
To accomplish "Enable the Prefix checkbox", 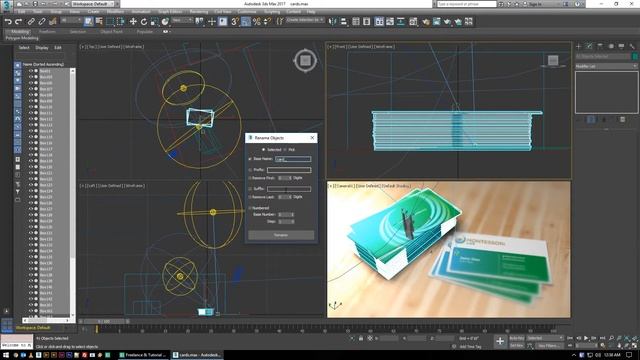I will pyautogui.click(x=250, y=170).
